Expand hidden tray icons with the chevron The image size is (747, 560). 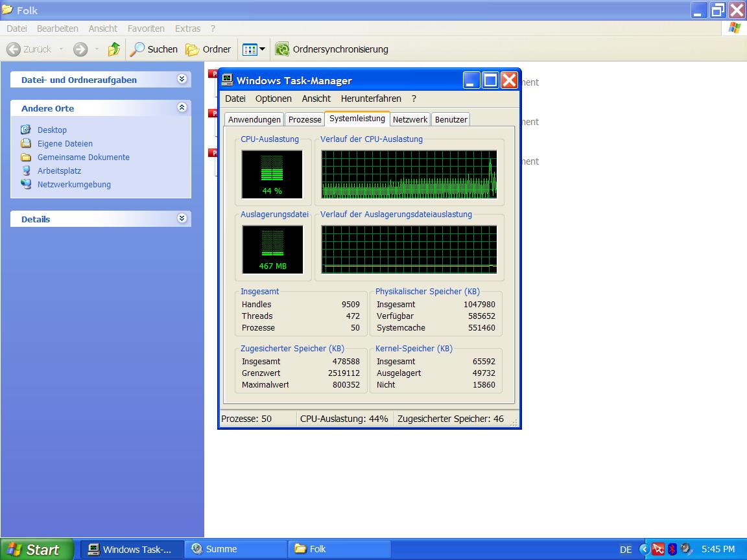(644, 550)
